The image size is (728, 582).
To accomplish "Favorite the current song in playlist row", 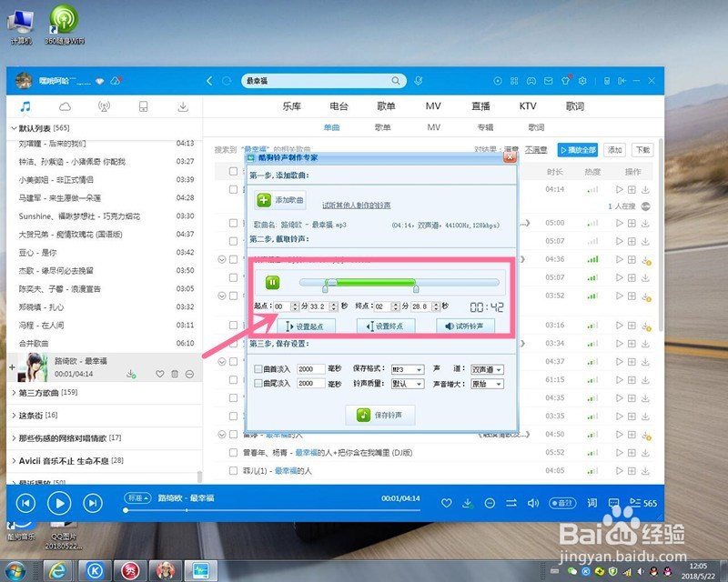I will click(x=160, y=374).
